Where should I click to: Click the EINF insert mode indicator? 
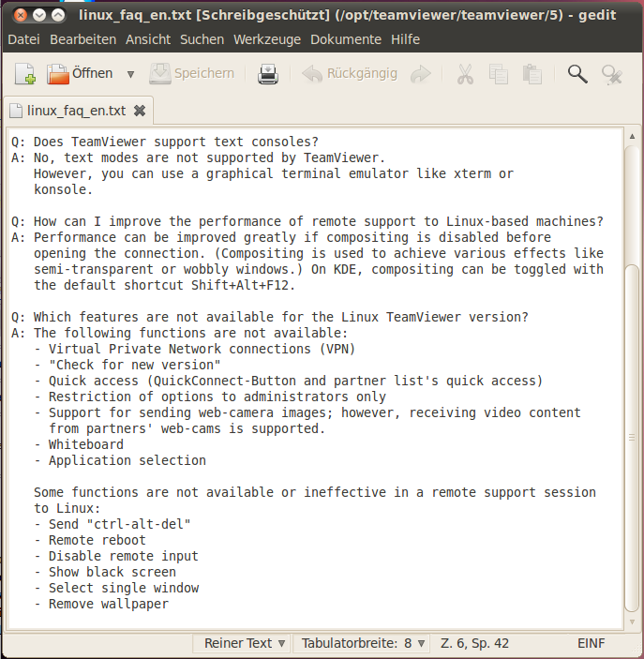[592, 643]
